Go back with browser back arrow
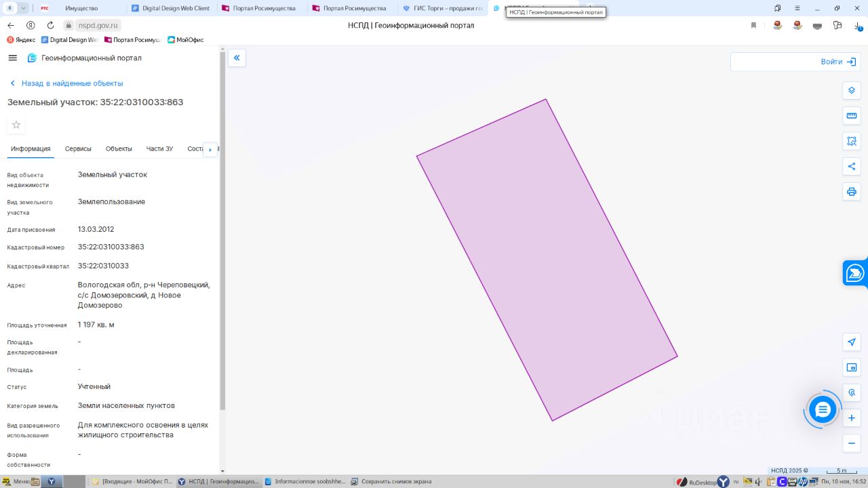This screenshot has height=488, width=868. [11, 25]
